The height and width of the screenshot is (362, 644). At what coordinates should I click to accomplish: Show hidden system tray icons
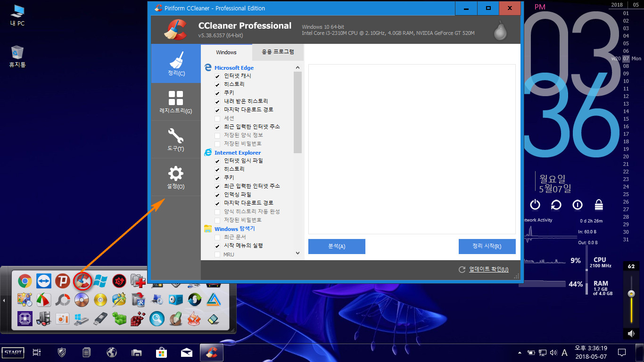pyautogui.click(x=520, y=353)
